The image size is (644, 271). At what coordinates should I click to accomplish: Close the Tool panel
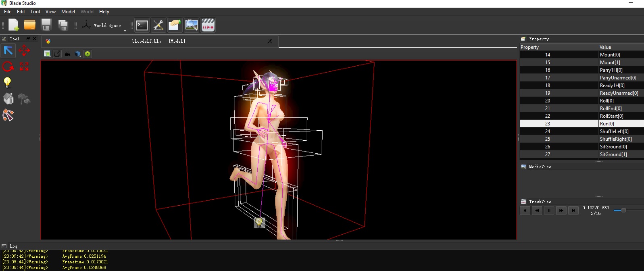(35, 39)
